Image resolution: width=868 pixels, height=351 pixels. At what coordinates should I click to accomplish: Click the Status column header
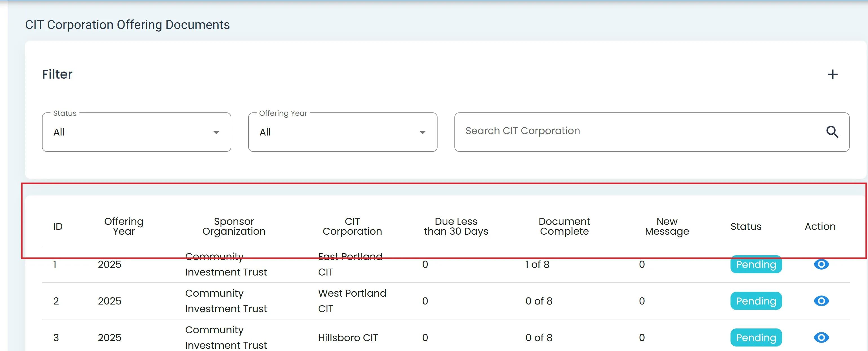746,226
